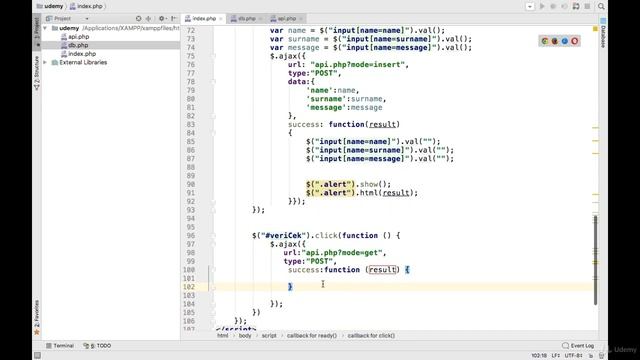Open the run configuration dropdown
This screenshot has width=640, height=360.
point(530,7)
